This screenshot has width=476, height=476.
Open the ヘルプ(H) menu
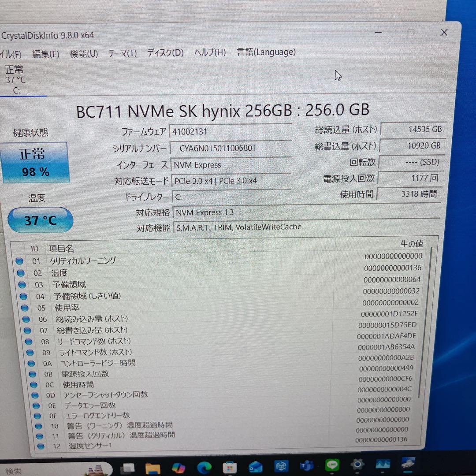[x=210, y=52]
